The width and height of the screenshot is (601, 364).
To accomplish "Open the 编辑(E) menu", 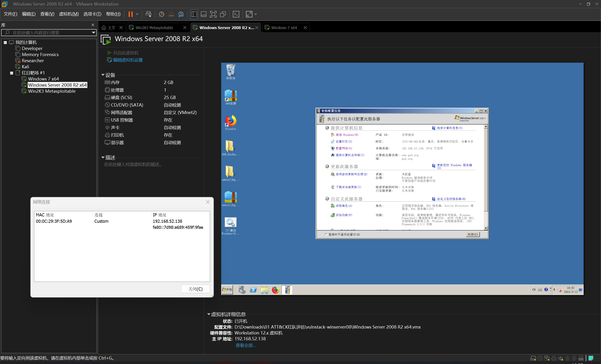I will [29, 14].
